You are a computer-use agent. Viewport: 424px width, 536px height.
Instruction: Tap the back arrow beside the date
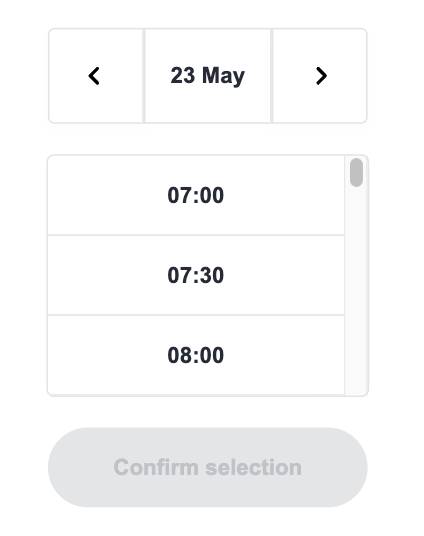point(94,76)
